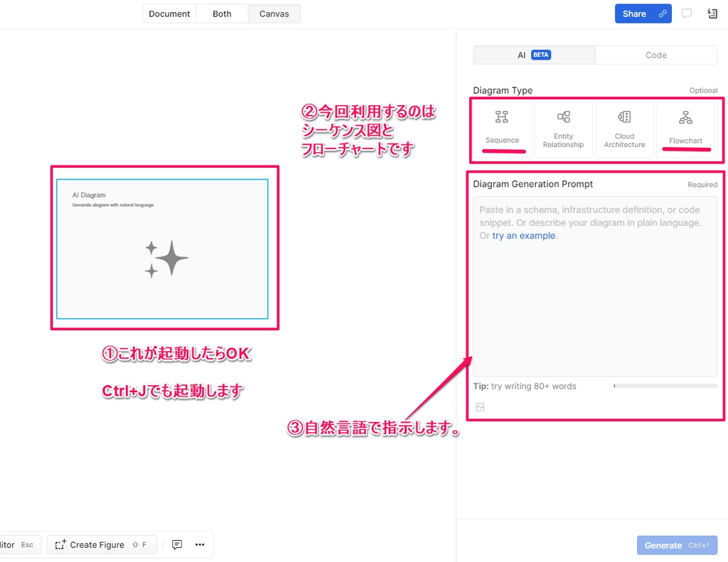The height and width of the screenshot is (562, 728).
Task: Click the AI Diagram placeholder on canvas
Action: [x=163, y=249]
